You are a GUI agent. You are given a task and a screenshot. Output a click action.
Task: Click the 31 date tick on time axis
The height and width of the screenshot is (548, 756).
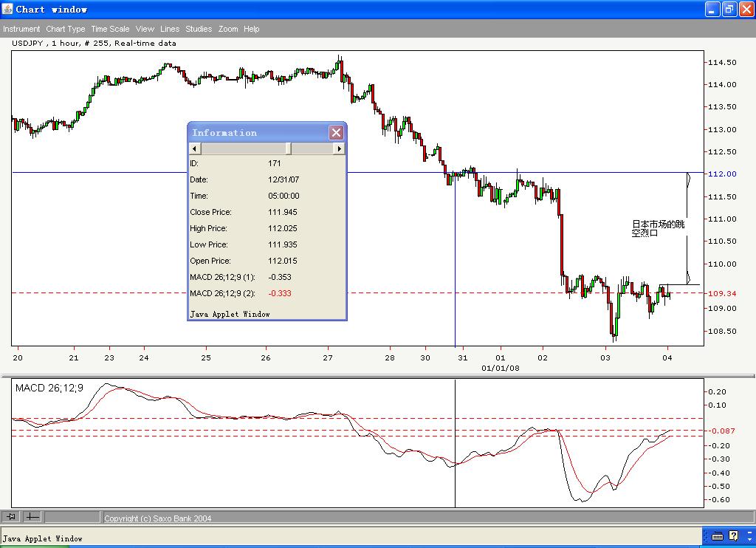(x=463, y=358)
